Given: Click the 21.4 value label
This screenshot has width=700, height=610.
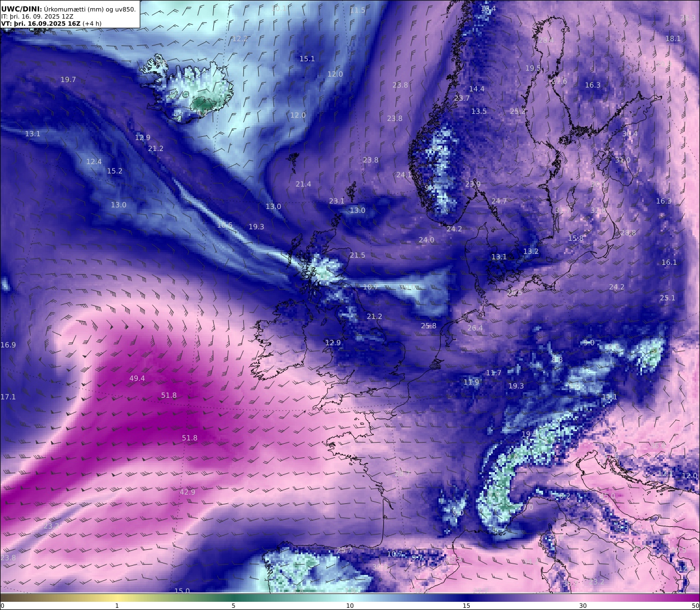Looking at the screenshot, I should [304, 184].
